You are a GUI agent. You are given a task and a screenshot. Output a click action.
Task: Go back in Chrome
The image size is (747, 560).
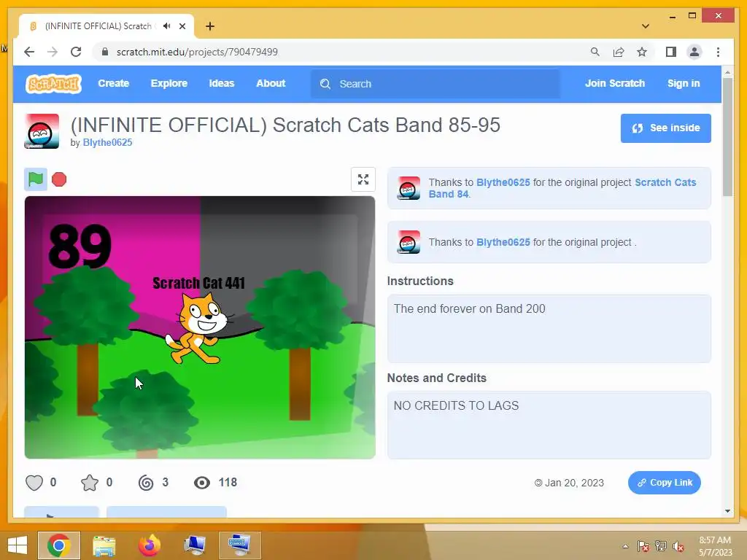[29, 52]
